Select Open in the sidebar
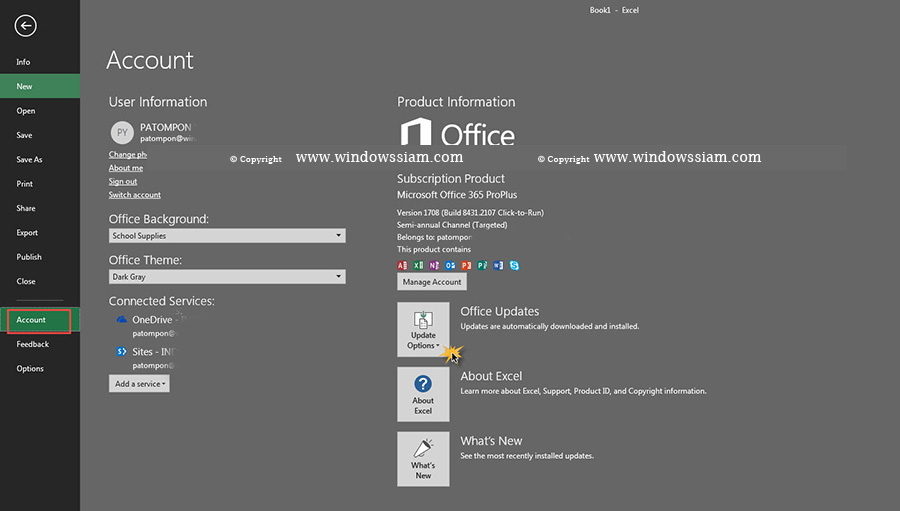 [x=40, y=111]
